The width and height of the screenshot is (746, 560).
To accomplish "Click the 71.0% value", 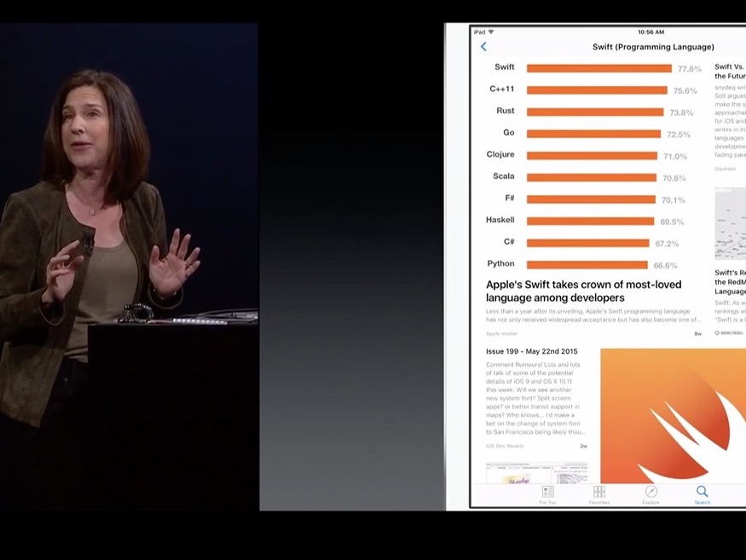I will (675, 157).
